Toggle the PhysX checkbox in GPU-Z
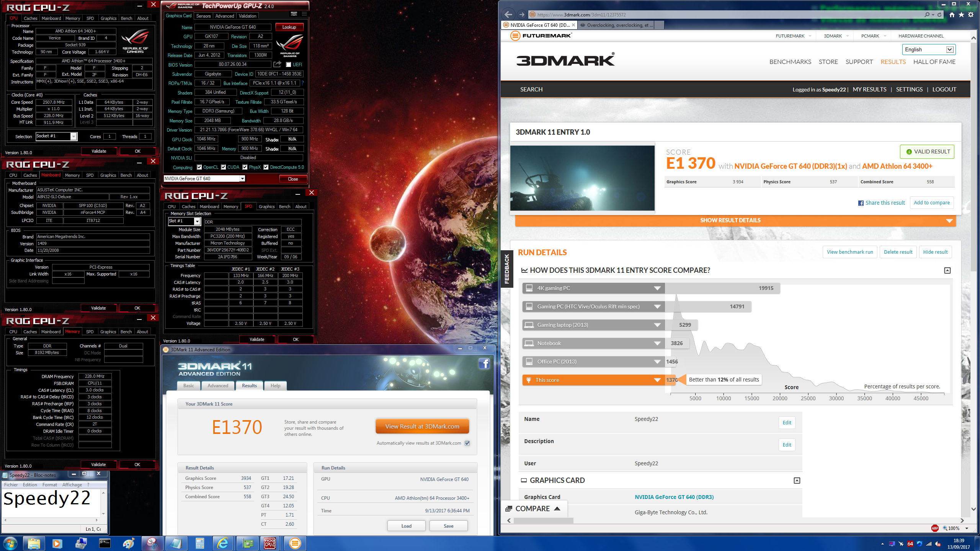Viewport: 980px width, 551px height. point(245,167)
